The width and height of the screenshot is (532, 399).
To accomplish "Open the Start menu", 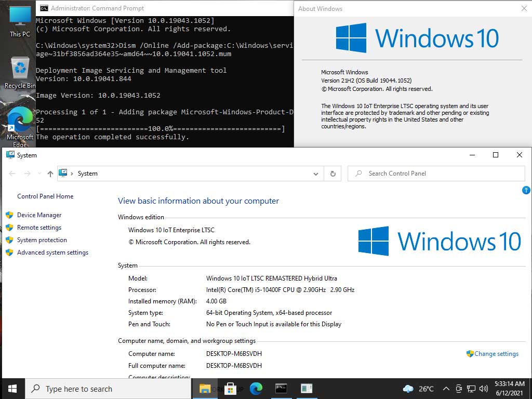I will click(12, 389).
